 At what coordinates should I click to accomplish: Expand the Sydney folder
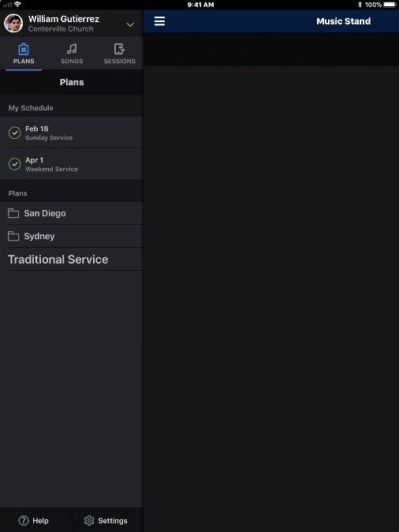[72, 236]
